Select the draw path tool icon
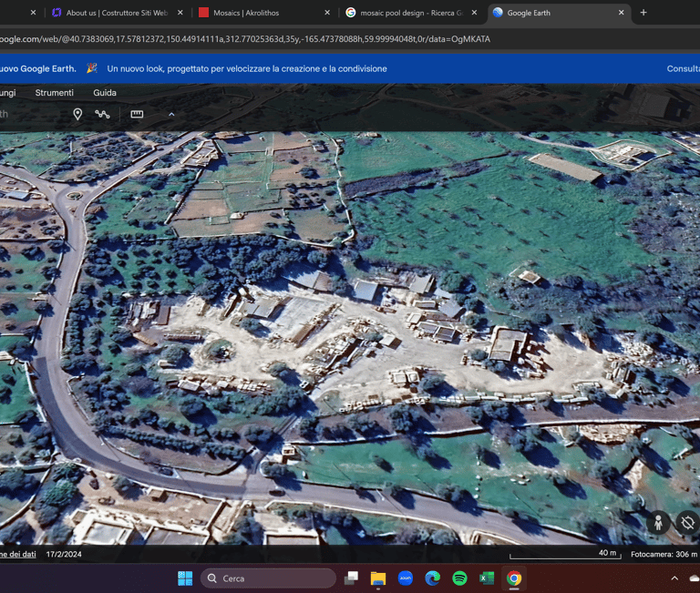The width and height of the screenshot is (700, 593). [102, 114]
